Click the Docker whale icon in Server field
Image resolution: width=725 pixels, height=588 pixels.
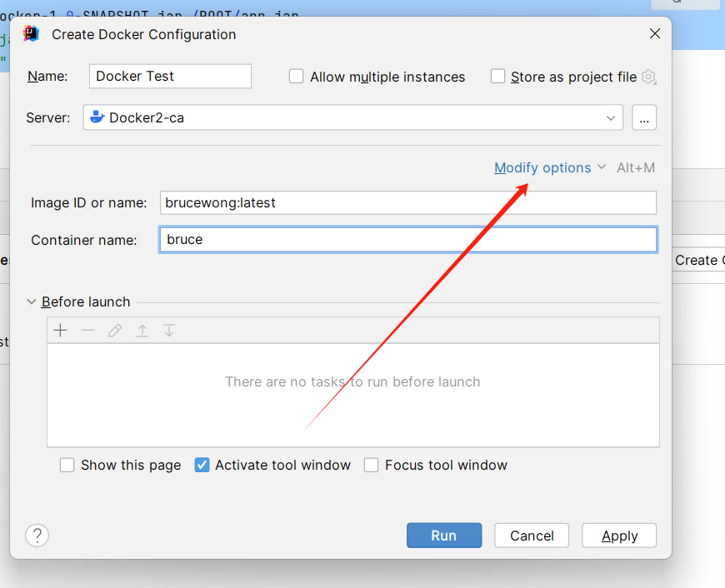(x=97, y=117)
